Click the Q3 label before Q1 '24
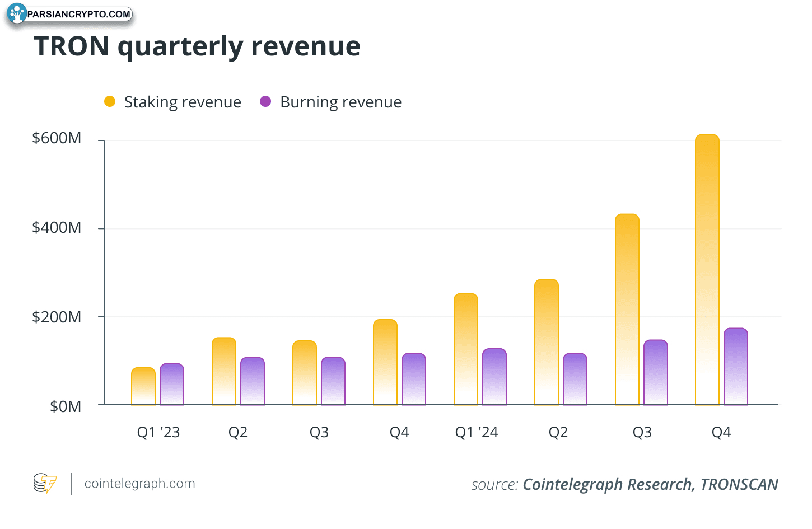Image resolution: width=812 pixels, height=529 pixels. [319, 432]
